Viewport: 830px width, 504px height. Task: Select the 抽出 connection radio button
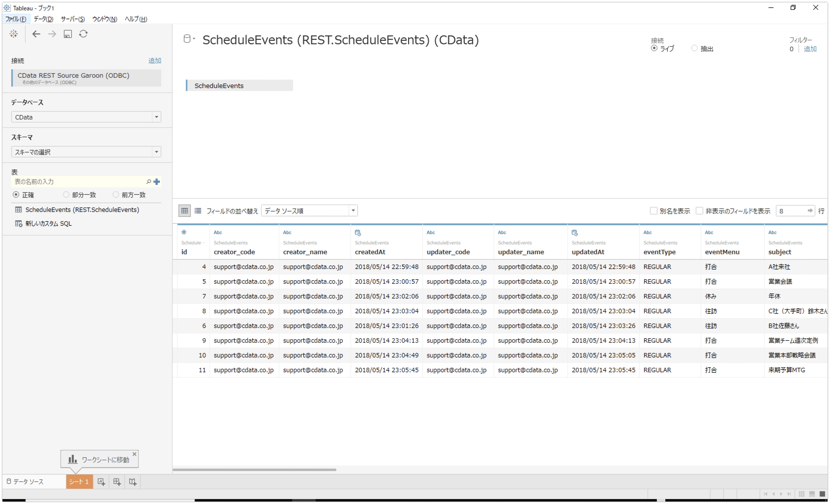(694, 48)
